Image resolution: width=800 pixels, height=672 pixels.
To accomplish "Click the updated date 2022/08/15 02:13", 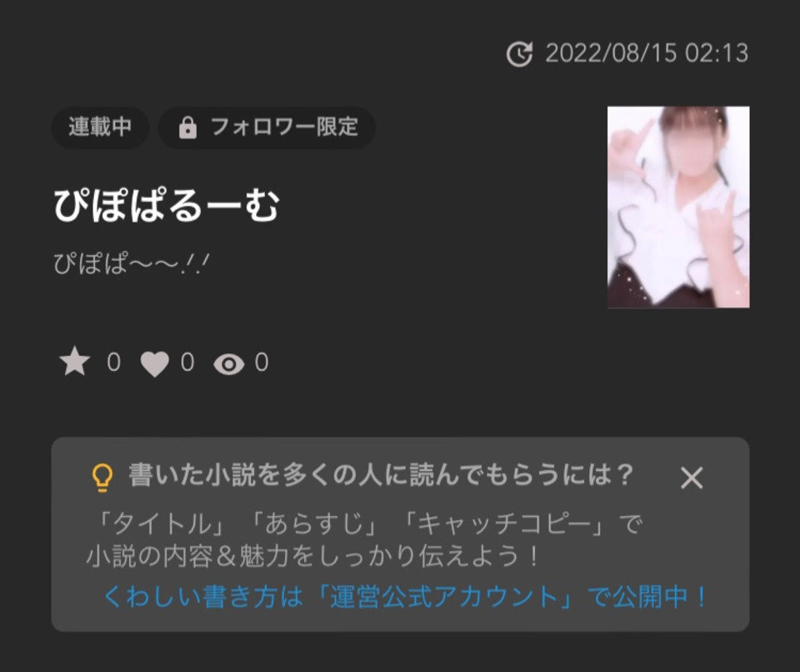I will 647,53.
